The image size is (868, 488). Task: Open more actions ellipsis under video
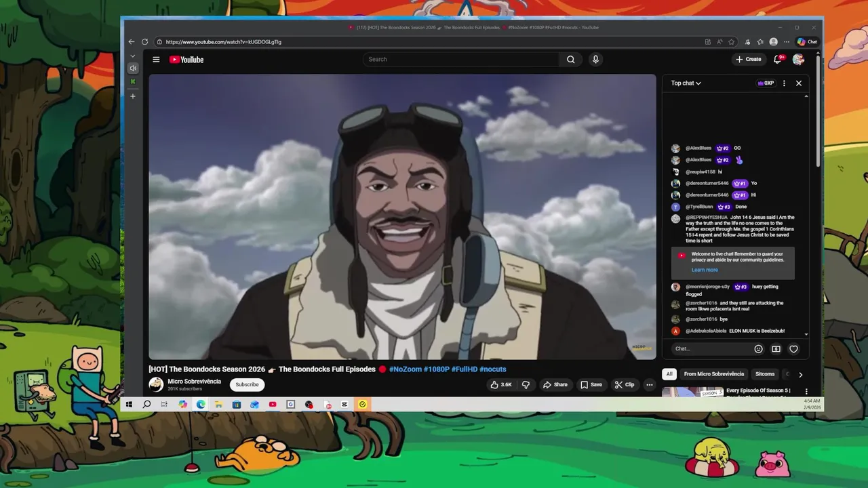650,385
